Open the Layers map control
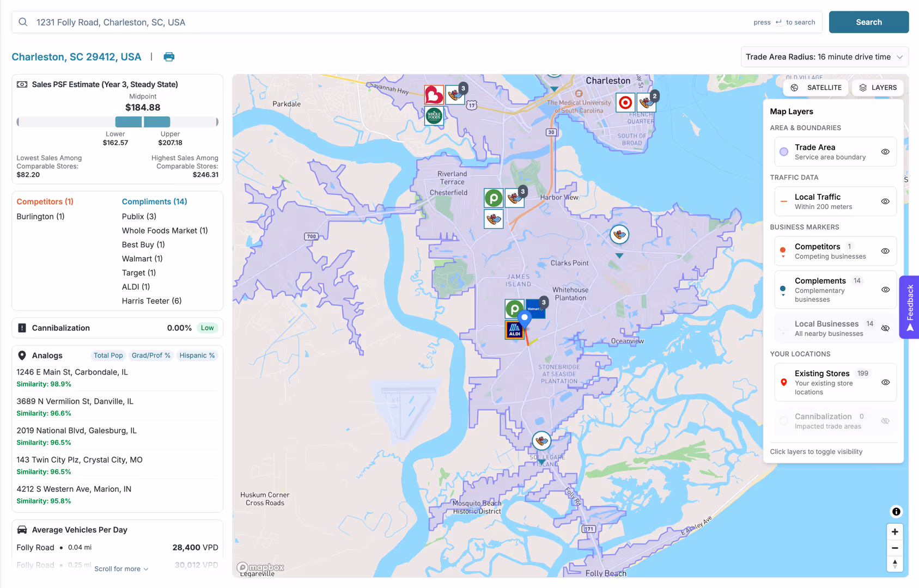This screenshot has height=588, width=919. (878, 87)
